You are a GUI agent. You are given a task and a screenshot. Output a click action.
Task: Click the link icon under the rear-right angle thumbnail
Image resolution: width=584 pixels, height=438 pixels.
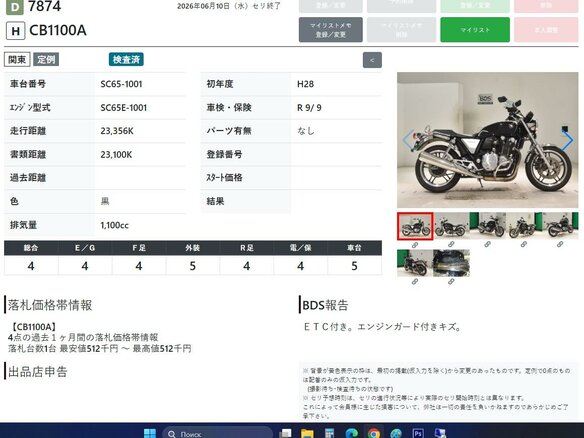click(x=560, y=244)
